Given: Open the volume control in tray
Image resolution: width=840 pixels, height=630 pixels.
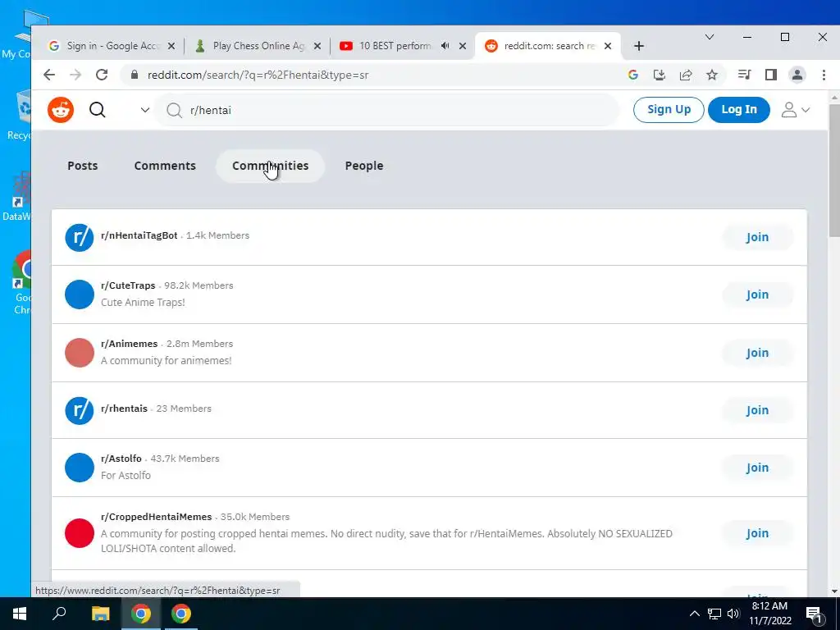Looking at the screenshot, I should 733,614.
